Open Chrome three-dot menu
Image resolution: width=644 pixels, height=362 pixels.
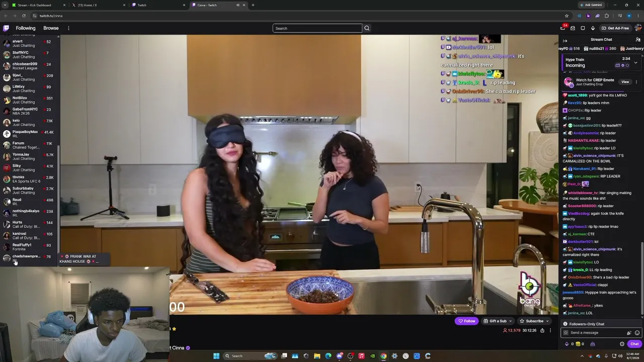[x=638, y=16]
